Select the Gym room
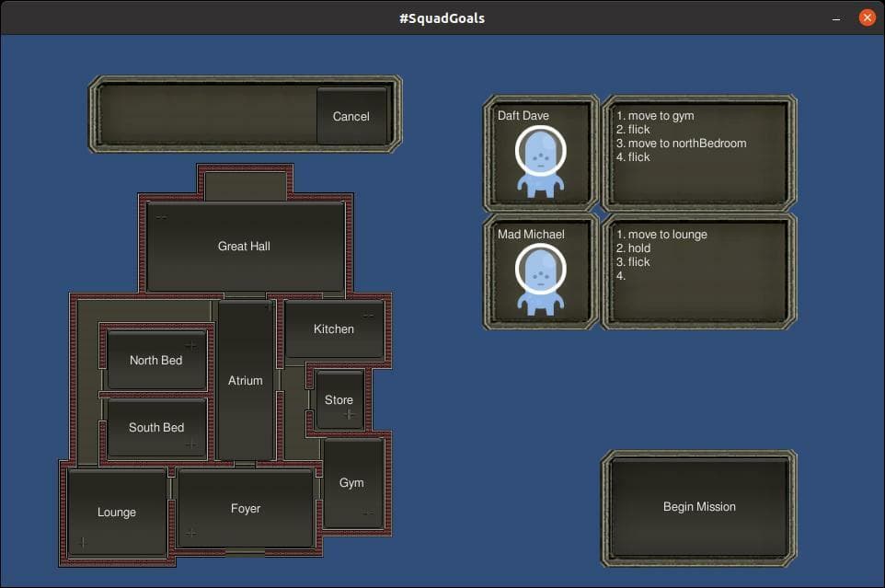 (352, 483)
